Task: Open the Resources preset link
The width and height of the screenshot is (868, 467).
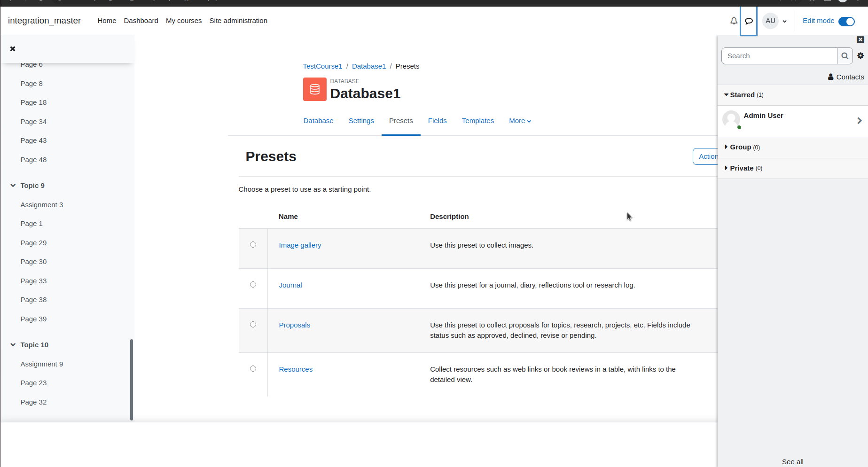Action: (x=296, y=369)
